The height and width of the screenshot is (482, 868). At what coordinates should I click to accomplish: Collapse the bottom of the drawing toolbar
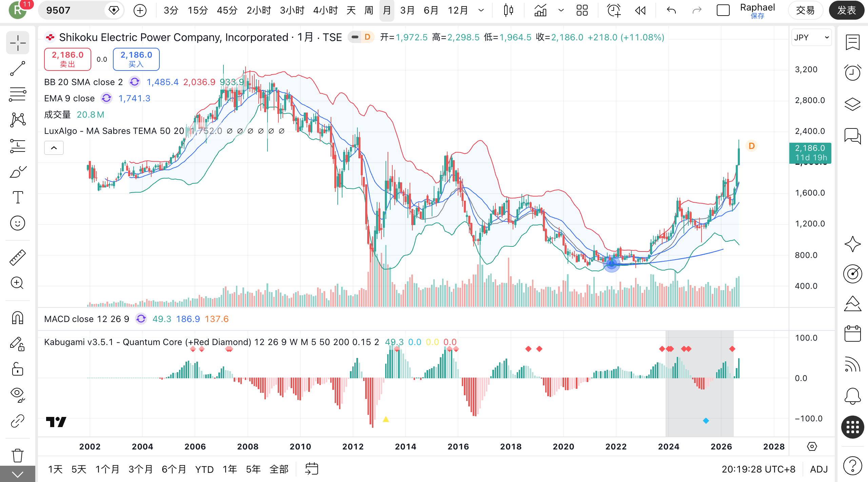tap(18, 474)
